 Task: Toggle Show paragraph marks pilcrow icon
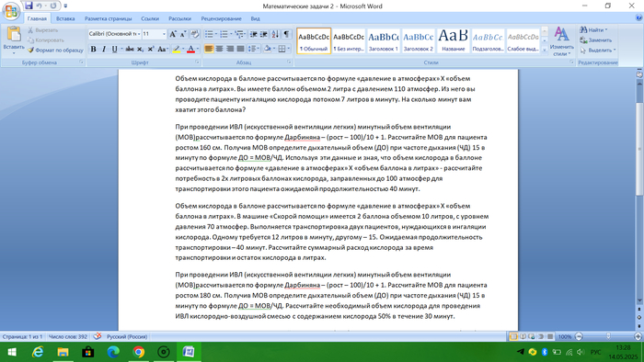[x=286, y=34]
